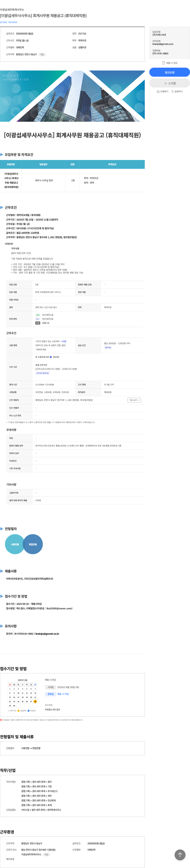Click the 필수 badge beside 전산세무2급
Screen dimensions: 190x868
pyautogui.click(x=38, y=319)
